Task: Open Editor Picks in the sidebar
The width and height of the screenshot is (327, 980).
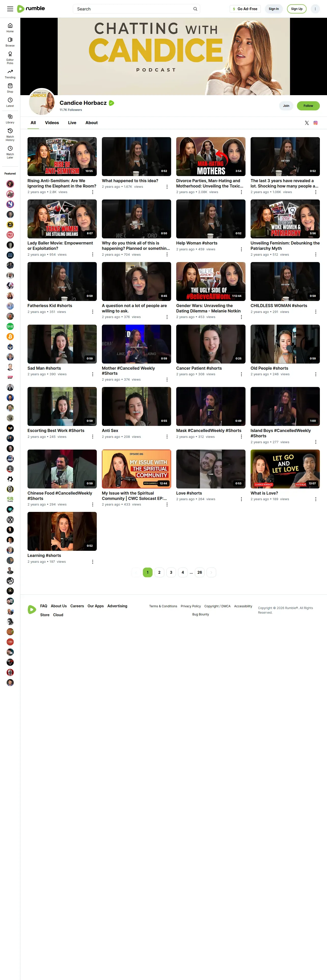Action: tap(10, 58)
